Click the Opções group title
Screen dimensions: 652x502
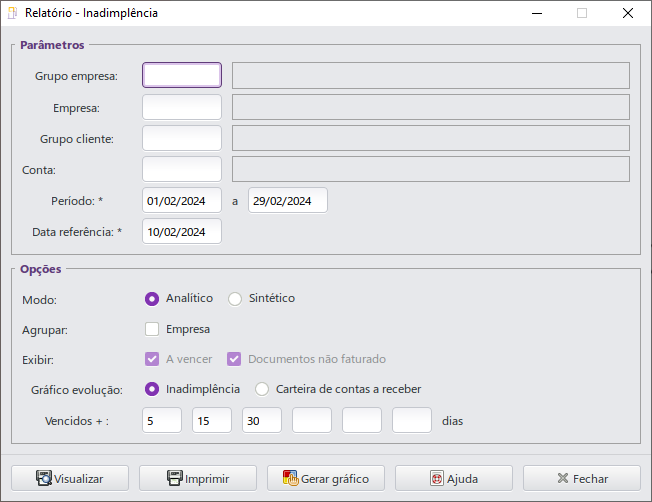click(41, 270)
